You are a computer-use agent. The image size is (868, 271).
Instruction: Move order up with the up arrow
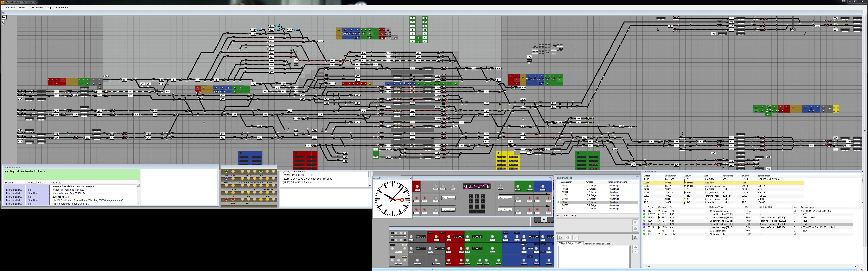pyautogui.click(x=635, y=247)
